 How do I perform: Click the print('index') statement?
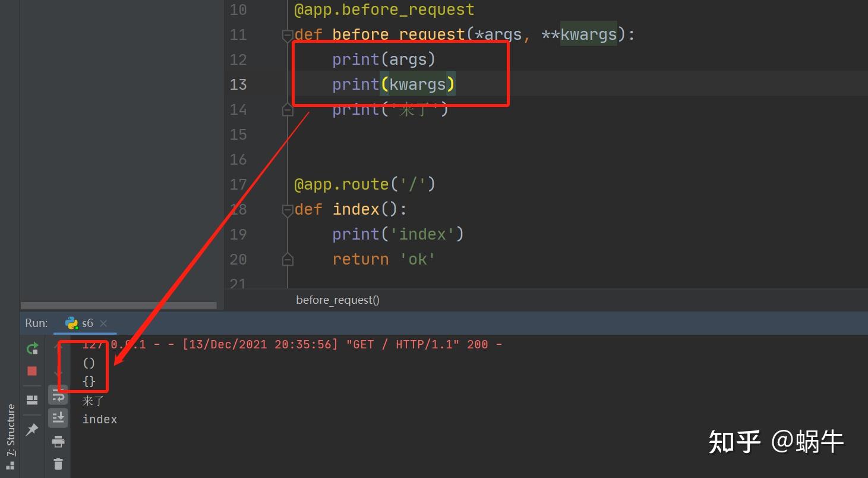[398, 234]
